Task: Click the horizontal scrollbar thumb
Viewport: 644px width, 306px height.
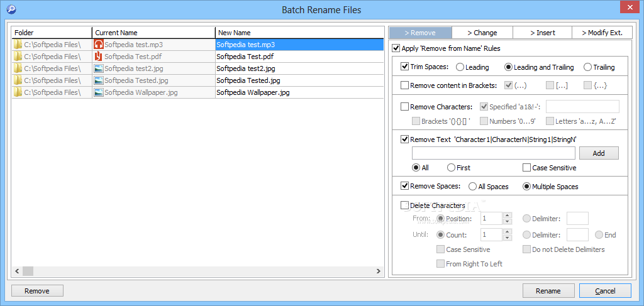Action: point(28,271)
